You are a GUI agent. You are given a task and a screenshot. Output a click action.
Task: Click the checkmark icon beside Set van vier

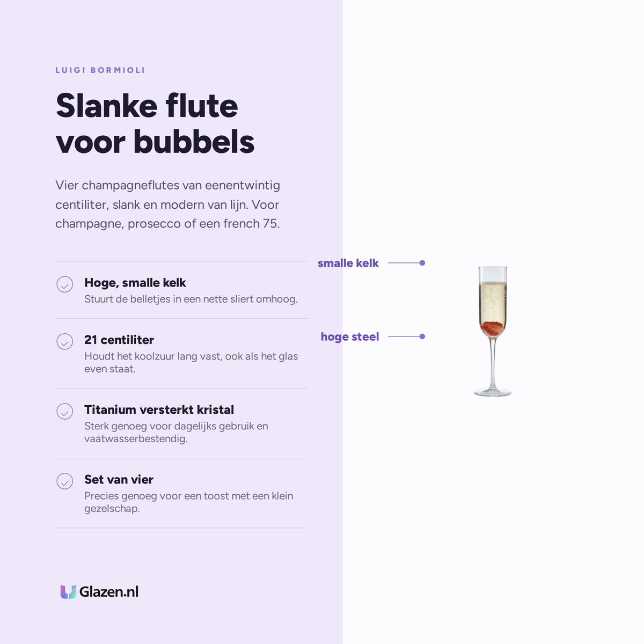(x=65, y=481)
